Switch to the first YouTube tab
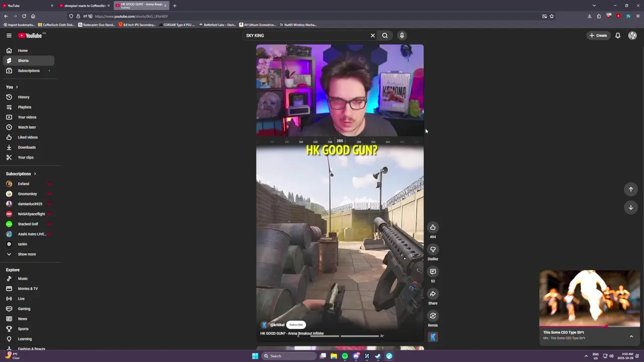This screenshot has width=644, height=362. tap(28, 6)
